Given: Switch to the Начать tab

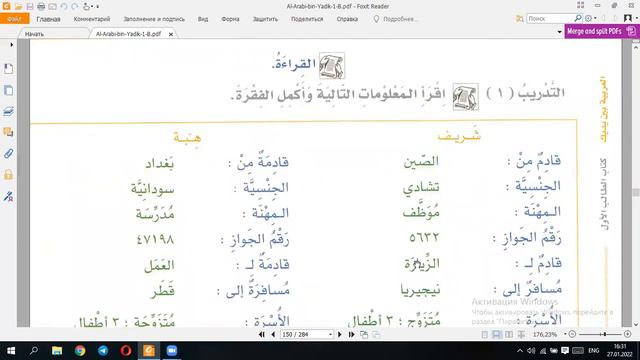Looking at the screenshot, I should [x=34, y=34].
